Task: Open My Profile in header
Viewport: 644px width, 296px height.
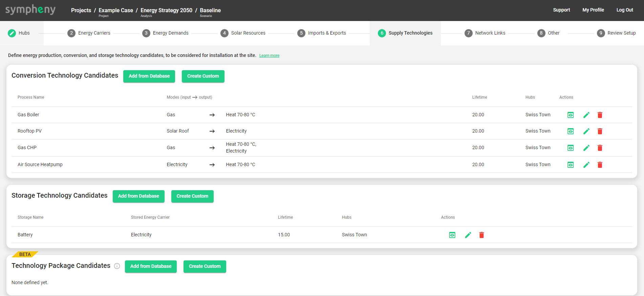Action: (x=593, y=10)
